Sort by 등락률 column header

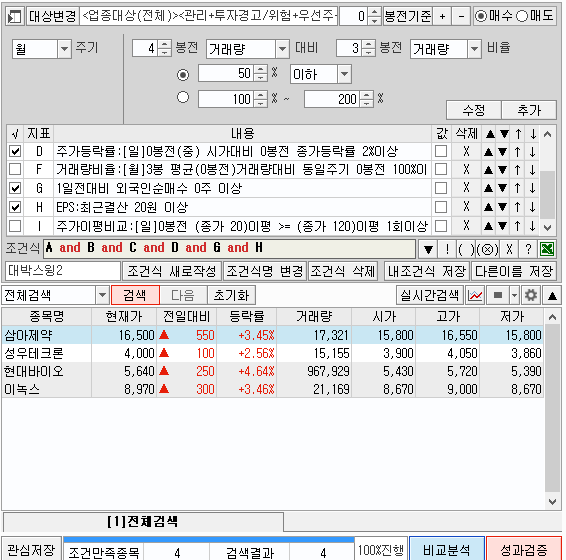247,317
